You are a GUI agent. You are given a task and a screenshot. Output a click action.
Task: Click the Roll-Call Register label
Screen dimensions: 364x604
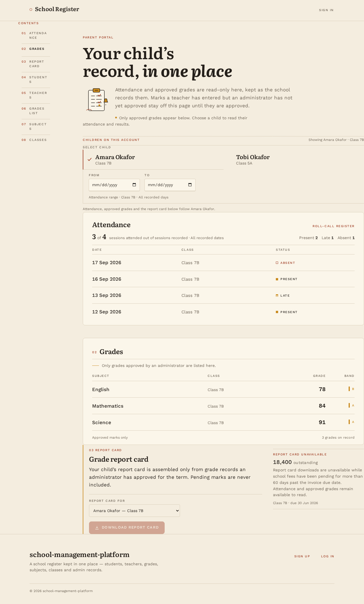(334, 226)
